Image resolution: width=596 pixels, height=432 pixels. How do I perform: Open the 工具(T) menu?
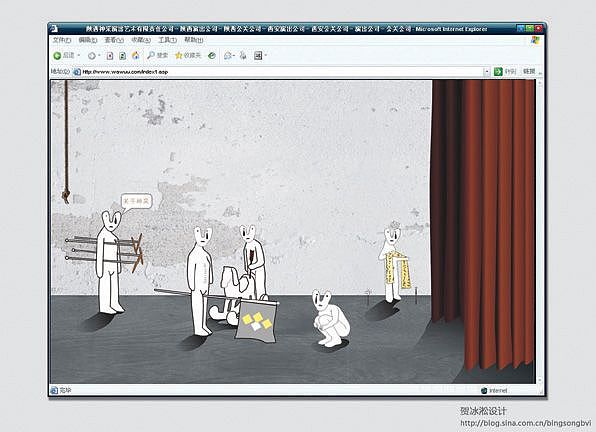click(167, 40)
